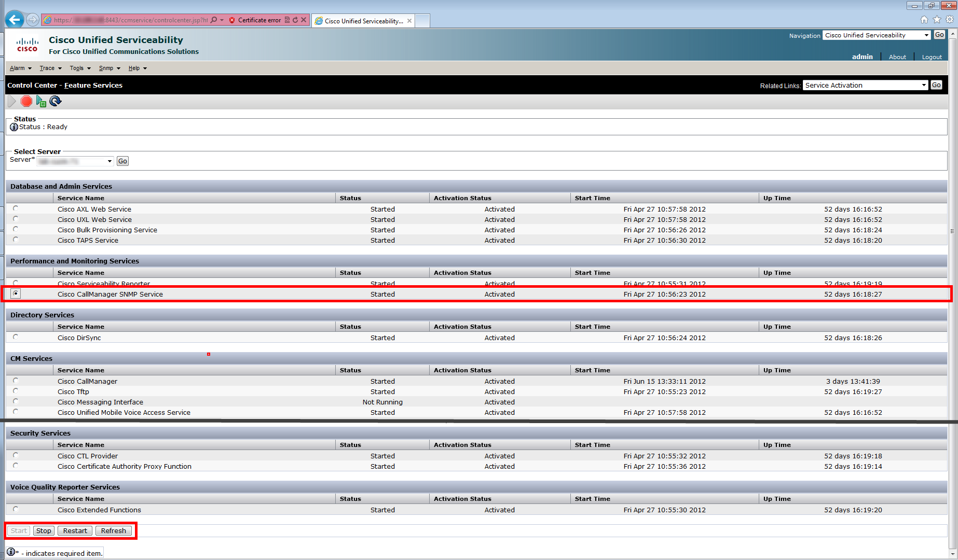The image size is (958, 560).
Task: Reload the page with the address bar refresh icon
Action: click(x=295, y=20)
